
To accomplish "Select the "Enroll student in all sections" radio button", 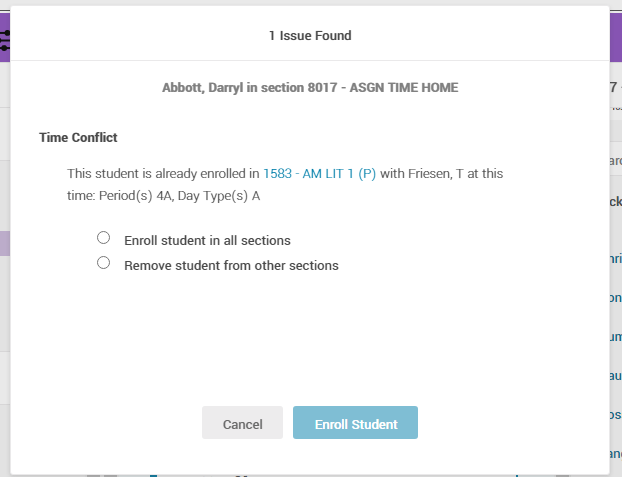I will [103, 238].
